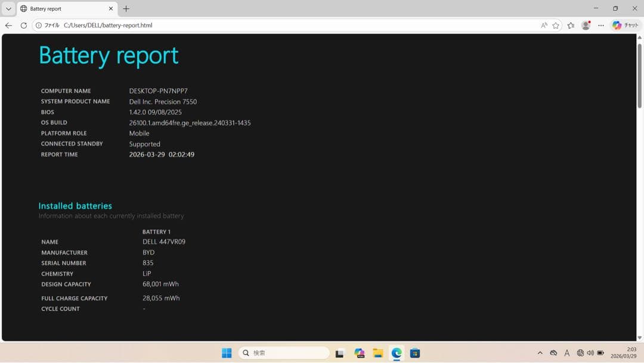This screenshot has height=363, width=644.
Task: Launch Copilot from the taskbar
Action: pos(360,353)
